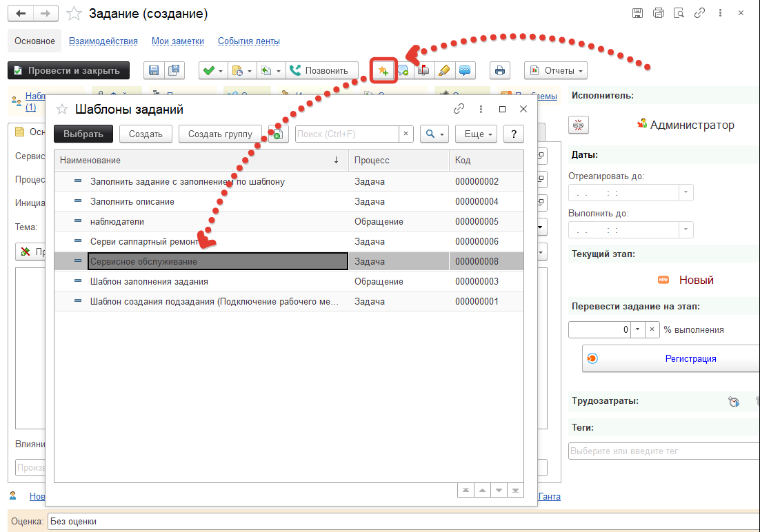Add the form to favorites with star
The width and height of the screenshot is (760, 532).
pyautogui.click(x=75, y=14)
